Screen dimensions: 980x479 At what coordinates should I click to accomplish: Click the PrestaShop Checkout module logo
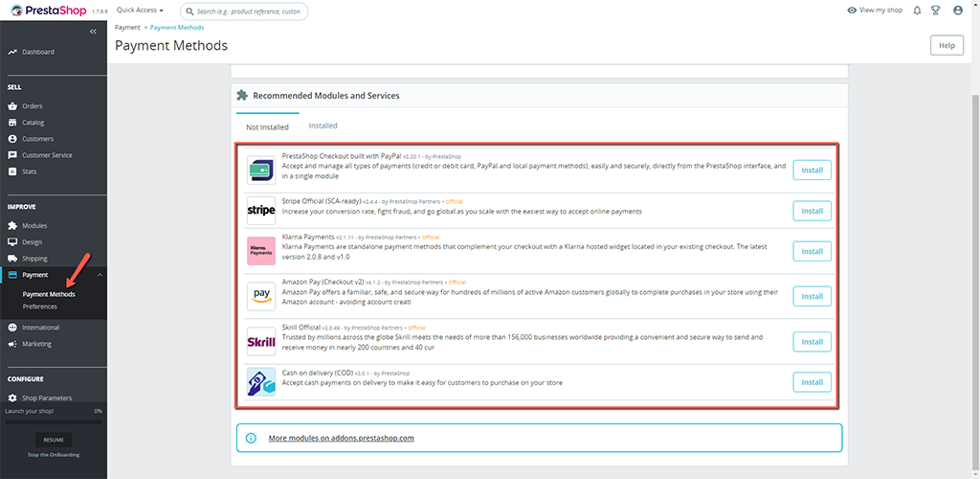click(261, 171)
